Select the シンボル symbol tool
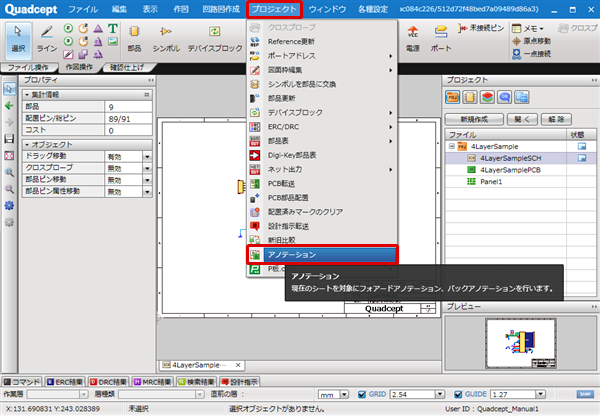 pyautogui.click(x=166, y=39)
